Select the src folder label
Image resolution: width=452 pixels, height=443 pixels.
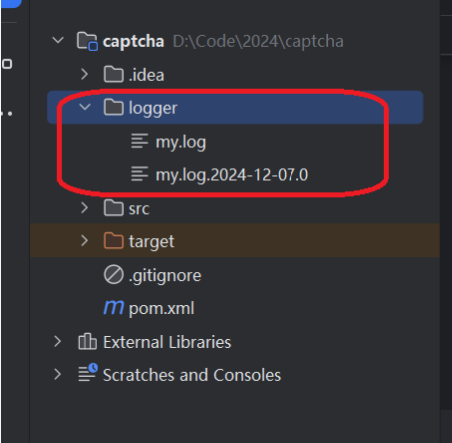pos(139,209)
